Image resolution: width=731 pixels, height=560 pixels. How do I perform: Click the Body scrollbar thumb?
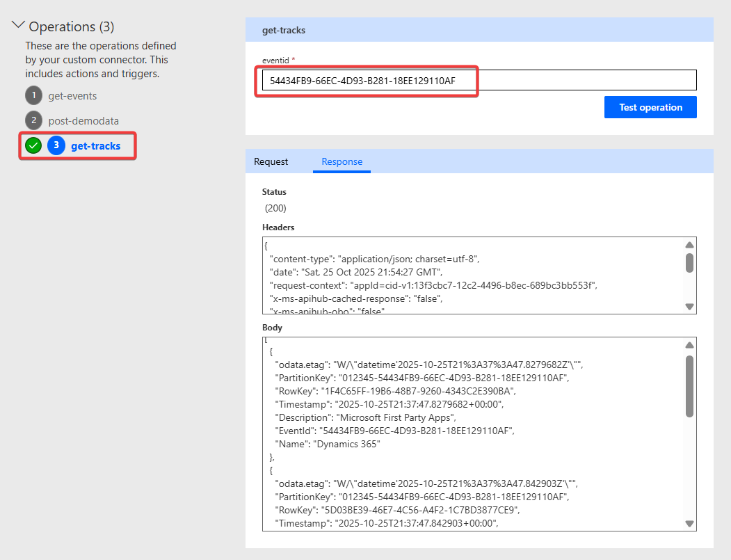689,386
